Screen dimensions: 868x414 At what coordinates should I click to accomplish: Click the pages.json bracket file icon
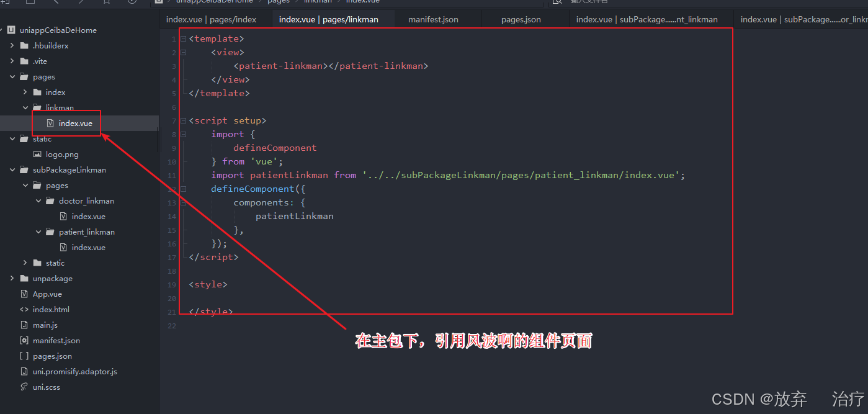tap(24, 356)
